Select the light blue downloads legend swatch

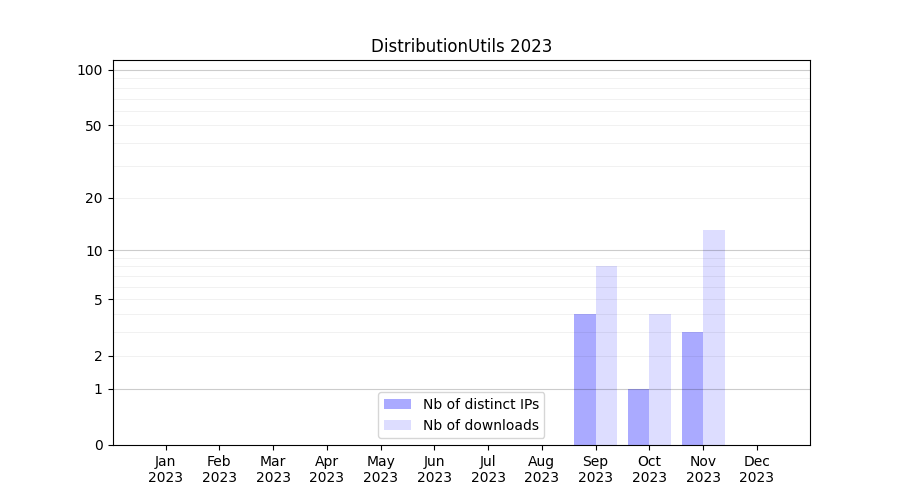pyautogui.click(x=397, y=425)
